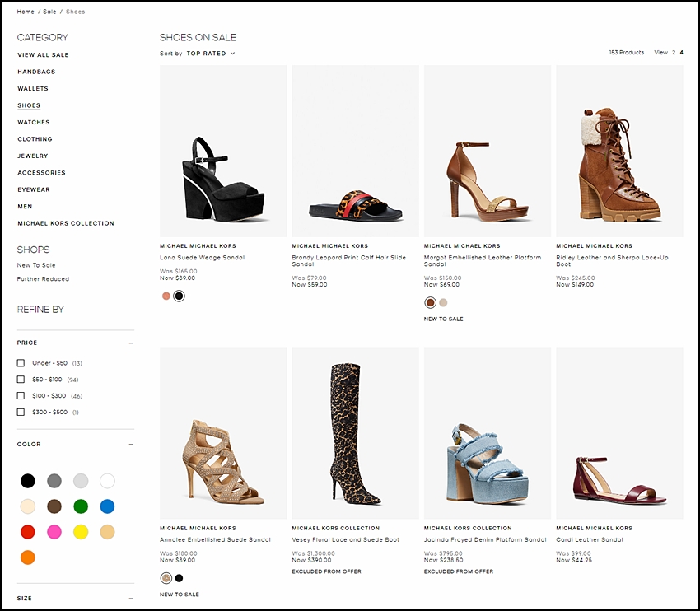The height and width of the screenshot is (611, 700).
Task: Go to Further Reduced shop
Action: tap(43, 279)
